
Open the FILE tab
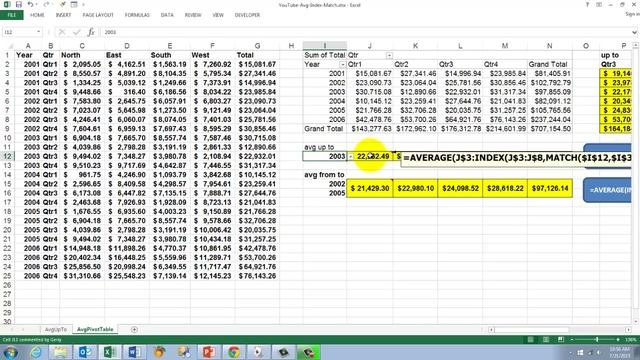pos(11,15)
